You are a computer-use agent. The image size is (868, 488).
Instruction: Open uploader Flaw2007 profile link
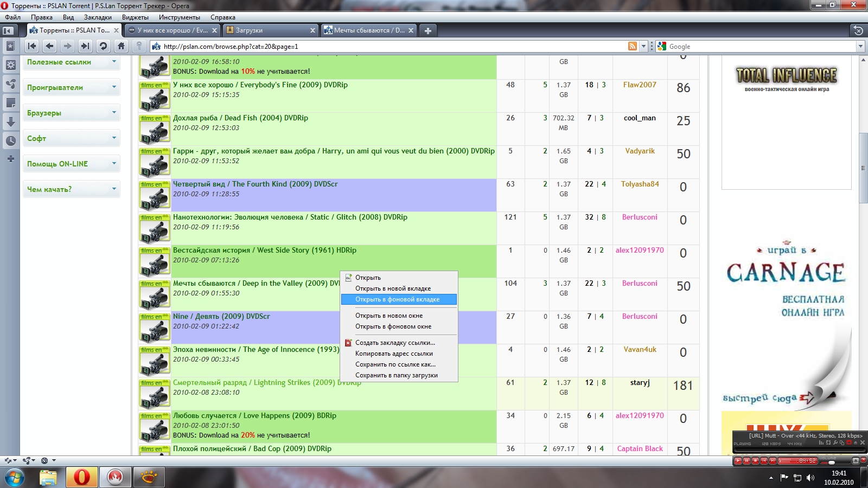coord(640,85)
